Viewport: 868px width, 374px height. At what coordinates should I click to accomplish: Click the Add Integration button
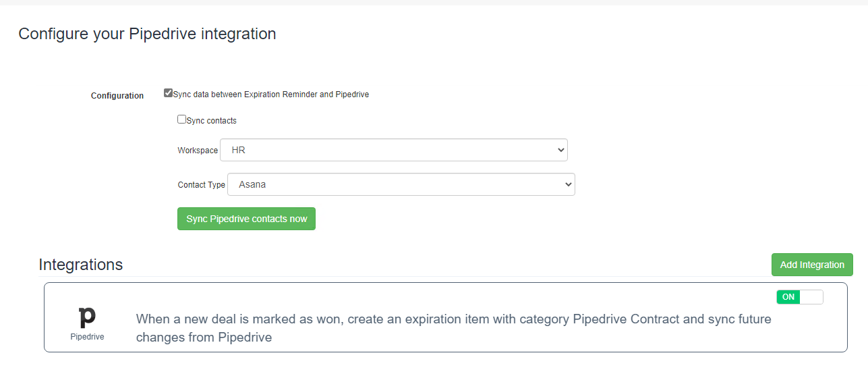pyautogui.click(x=812, y=265)
